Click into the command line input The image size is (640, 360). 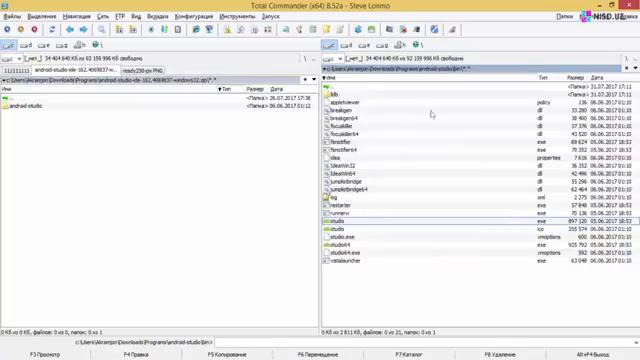[x=423, y=342]
